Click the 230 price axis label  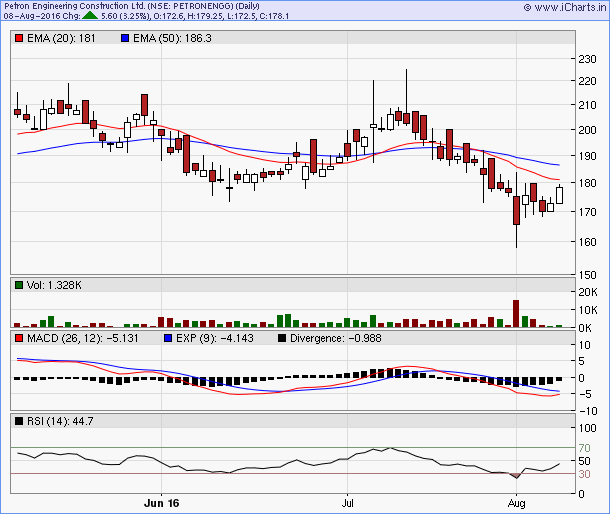pos(587,59)
